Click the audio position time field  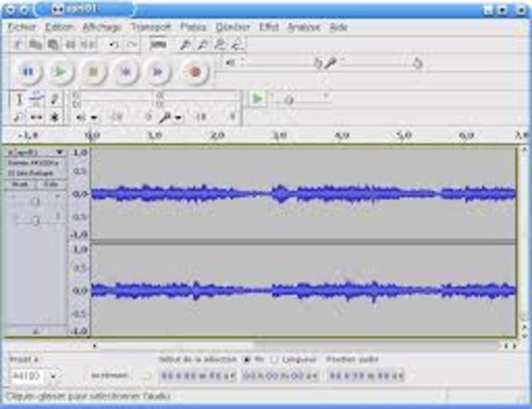[x=366, y=376]
